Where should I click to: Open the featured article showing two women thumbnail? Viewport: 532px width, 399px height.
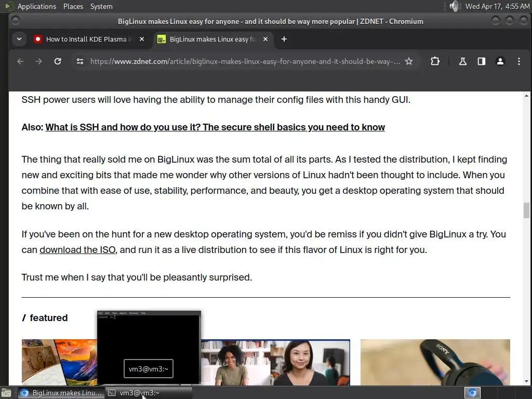[x=275, y=362]
